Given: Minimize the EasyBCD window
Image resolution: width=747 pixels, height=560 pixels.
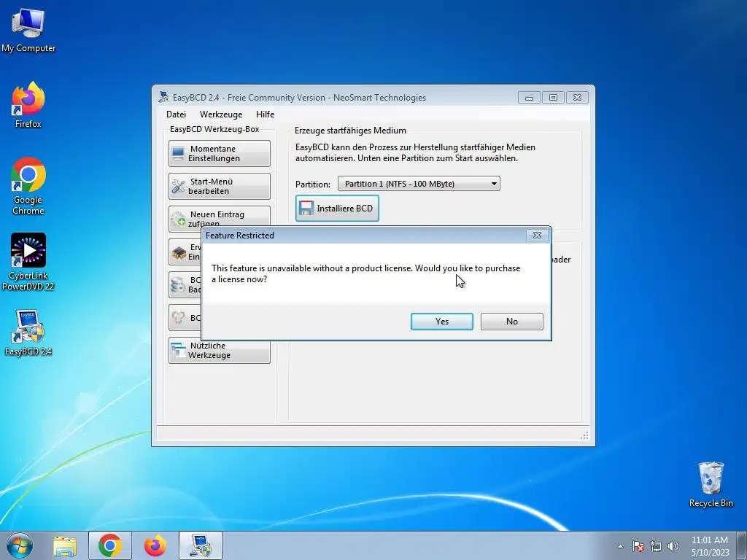Looking at the screenshot, I should [529, 98].
